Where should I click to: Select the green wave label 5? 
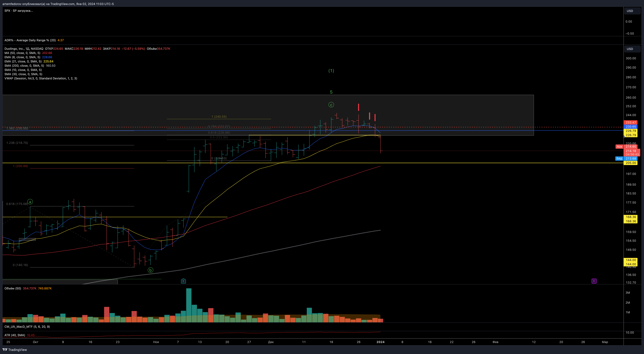pyautogui.click(x=331, y=92)
